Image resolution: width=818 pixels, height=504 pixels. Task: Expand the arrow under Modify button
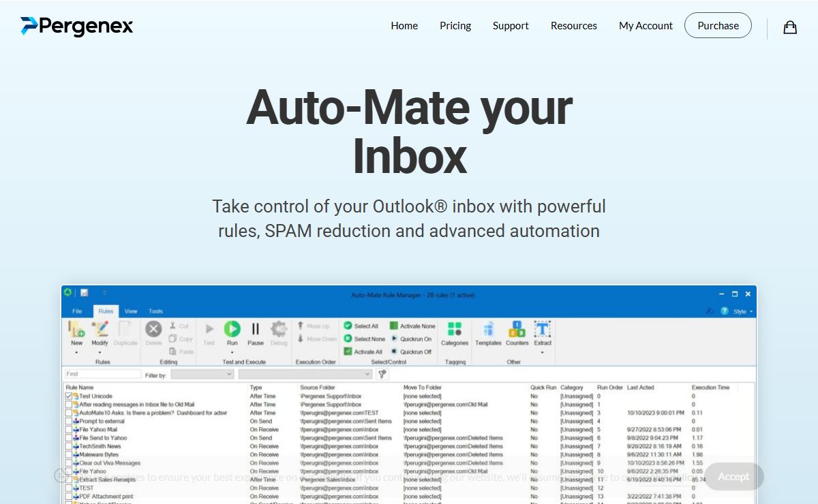[x=100, y=353]
